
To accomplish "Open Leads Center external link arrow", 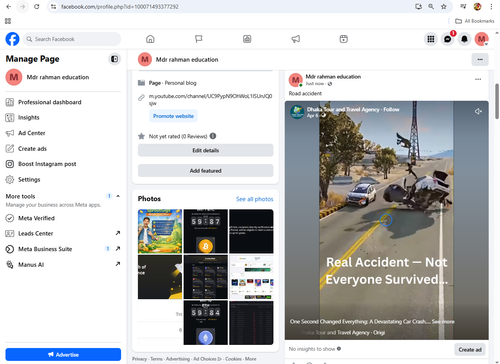I will coord(118,233).
